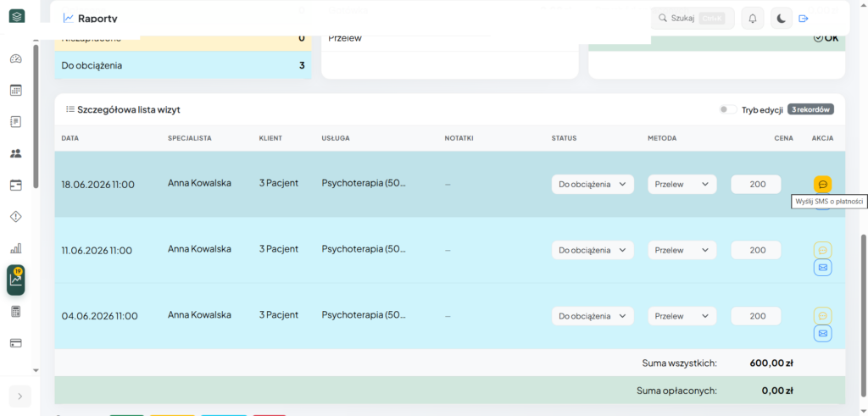Click the STATUS column header
Image resolution: width=868 pixels, height=416 pixels.
(x=564, y=138)
